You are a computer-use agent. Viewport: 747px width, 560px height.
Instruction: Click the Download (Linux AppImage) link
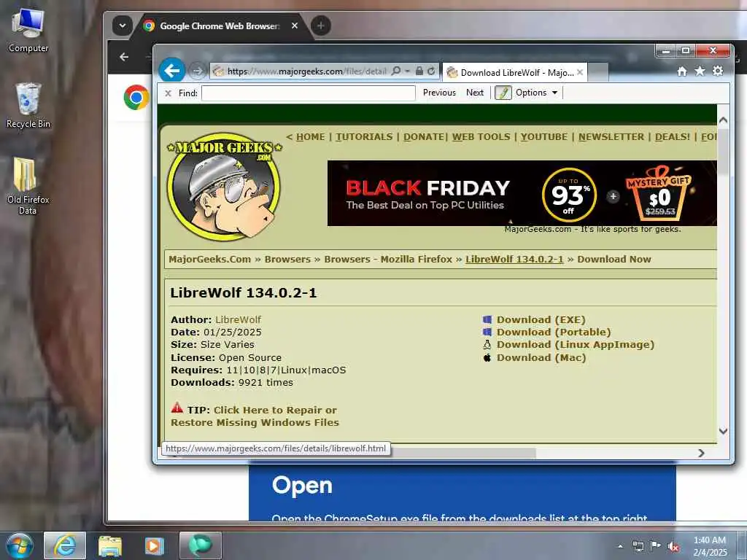pos(576,344)
